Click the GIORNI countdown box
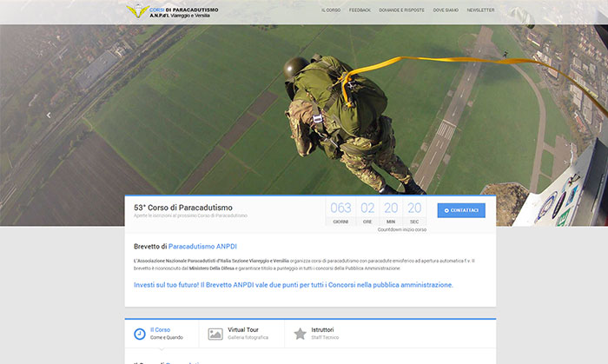Screen dimensions: 608x364 340,211
